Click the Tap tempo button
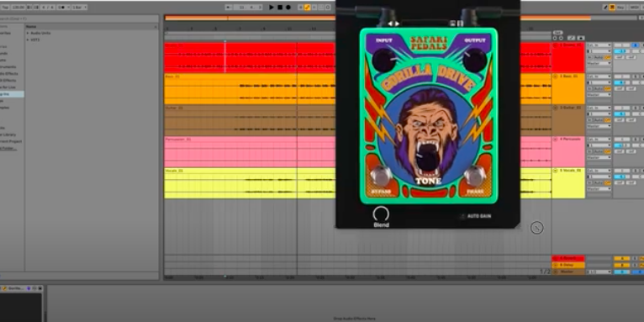This screenshot has width=644, height=322. [x=5, y=8]
